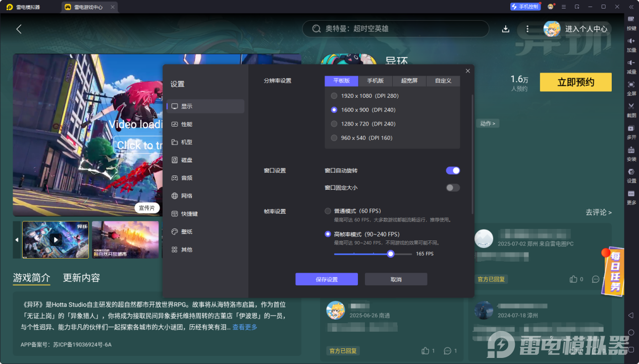Open the key mapping (按键) tool
Screen dimensions: 639x364
(631, 23)
